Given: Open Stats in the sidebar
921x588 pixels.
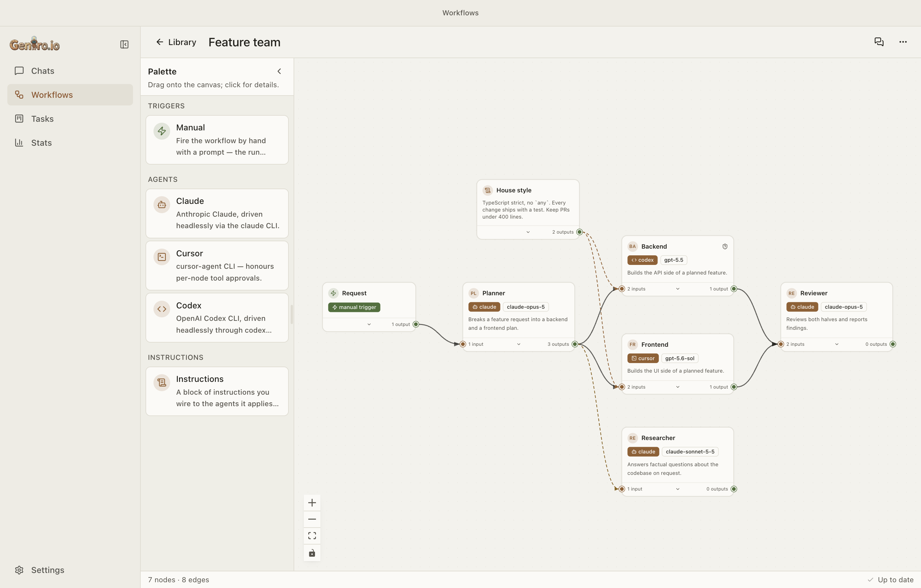Looking at the screenshot, I should (70, 143).
